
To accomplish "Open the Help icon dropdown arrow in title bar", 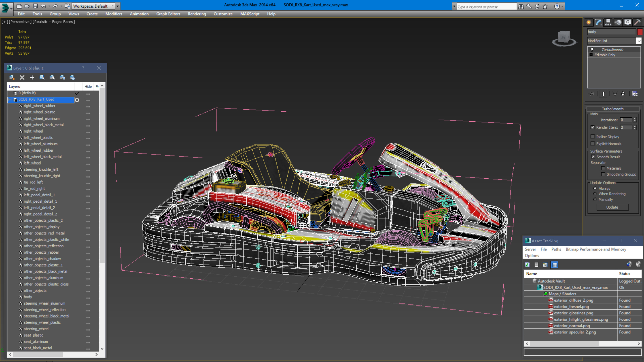I will 563,6.
